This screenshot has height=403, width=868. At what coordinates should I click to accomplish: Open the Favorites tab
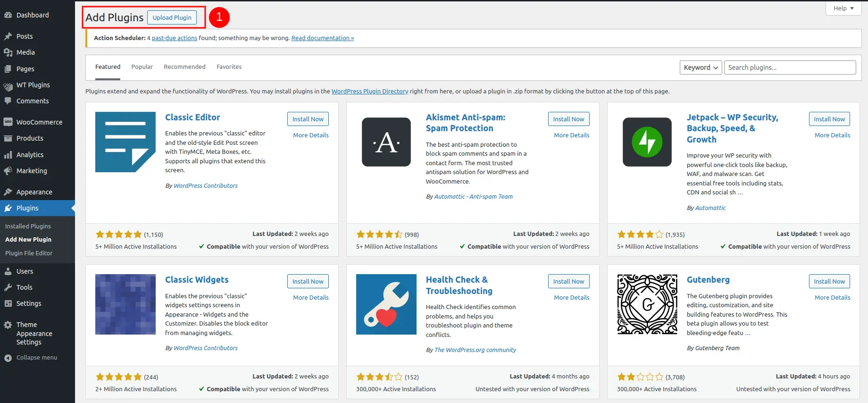229,67
